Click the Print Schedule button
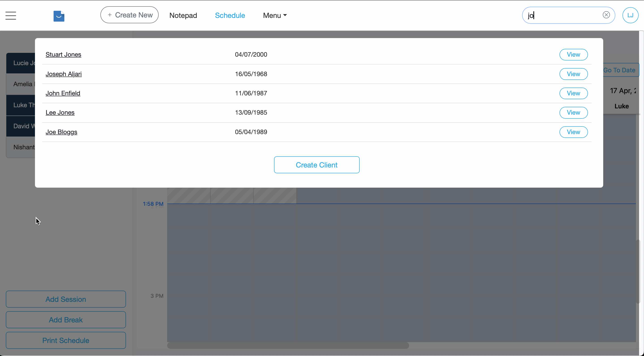This screenshot has height=356, width=644. (66, 340)
